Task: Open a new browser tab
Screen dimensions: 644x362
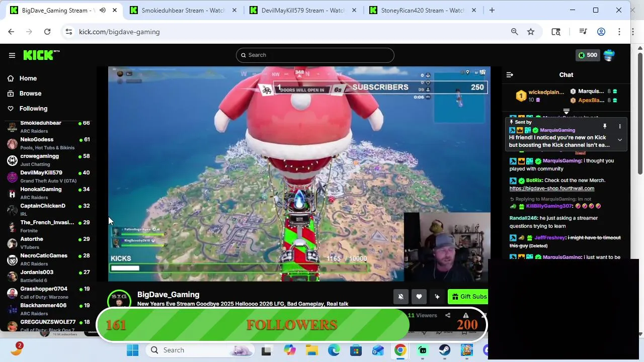Action: tap(492, 10)
